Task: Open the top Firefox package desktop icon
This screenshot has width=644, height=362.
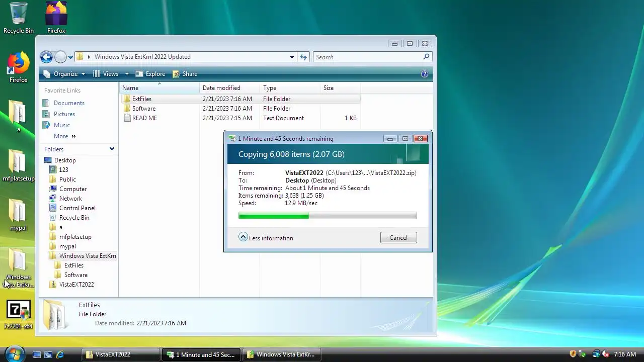Action: (56, 18)
